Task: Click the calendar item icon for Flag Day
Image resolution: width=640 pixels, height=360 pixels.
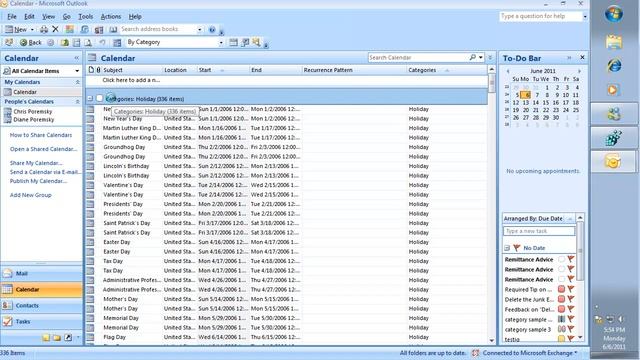Action: click(x=90, y=337)
